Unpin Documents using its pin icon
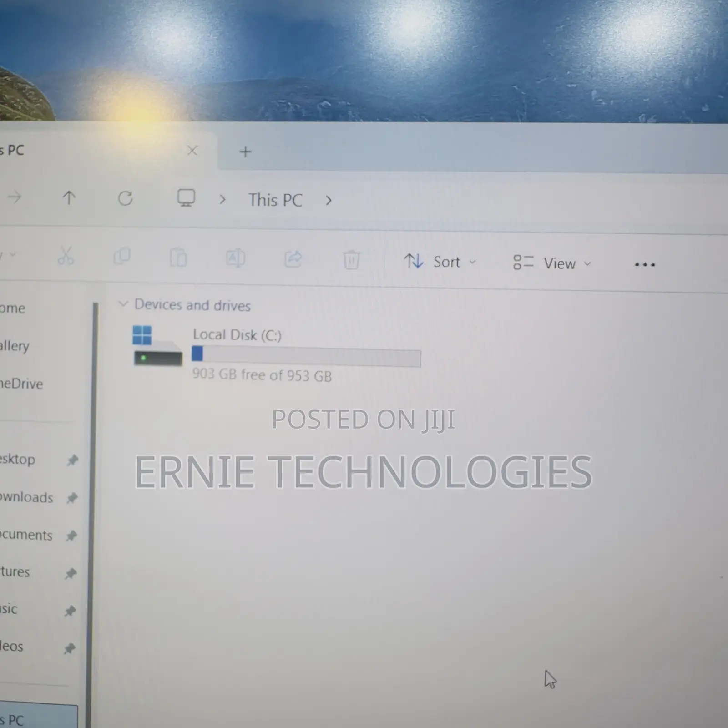This screenshot has height=728, width=728. pyautogui.click(x=71, y=536)
